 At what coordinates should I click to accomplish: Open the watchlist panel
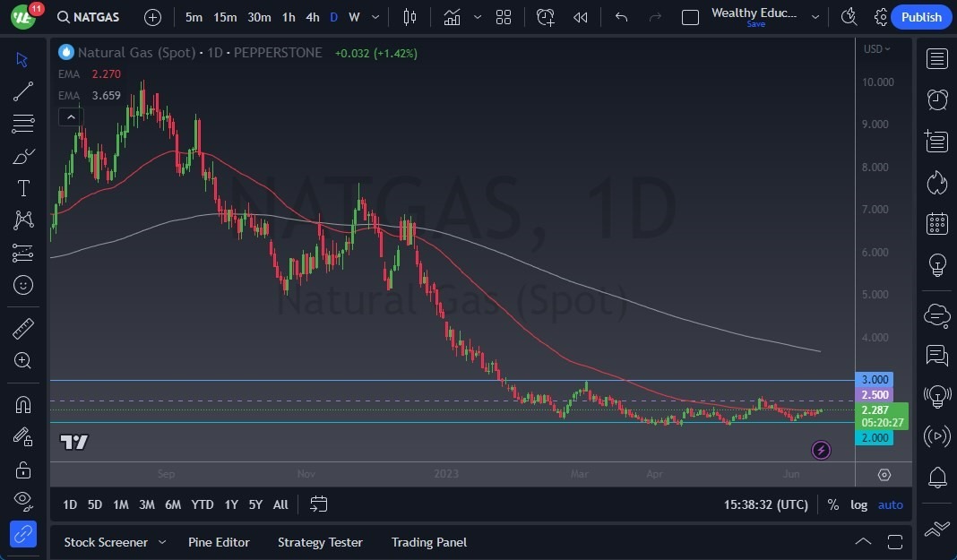pyautogui.click(x=937, y=59)
